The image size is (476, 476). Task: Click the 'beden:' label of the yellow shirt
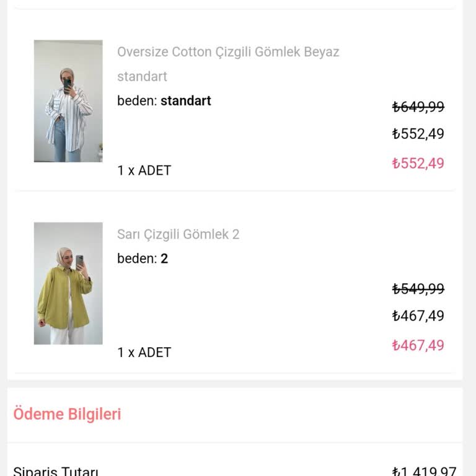[x=137, y=258]
